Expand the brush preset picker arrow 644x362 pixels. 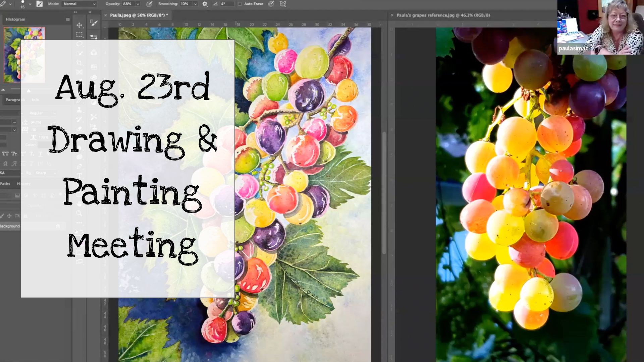pyautogui.click(x=30, y=4)
